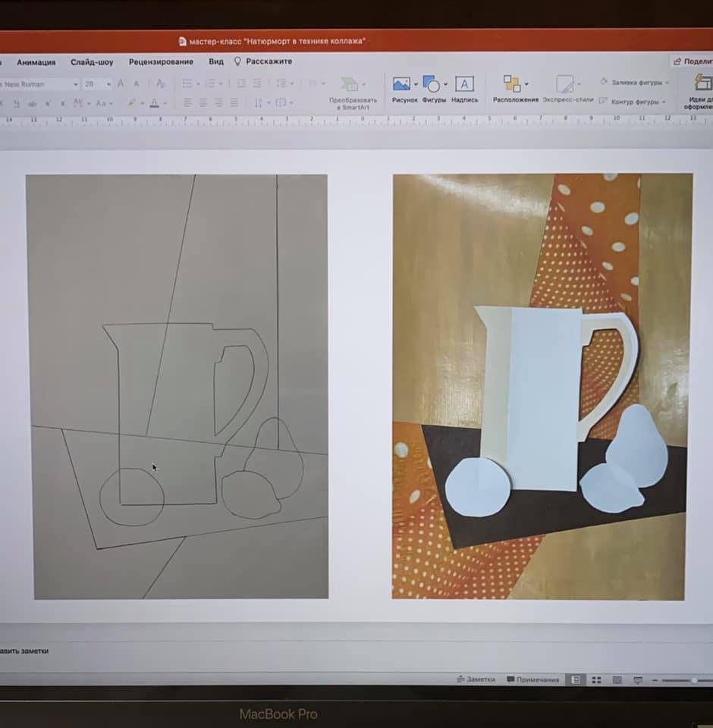Toggle Заметки (Notes) pane in status bar
The height and width of the screenshot is (728, 713).
pyautogui.click(x=476, y=679)
